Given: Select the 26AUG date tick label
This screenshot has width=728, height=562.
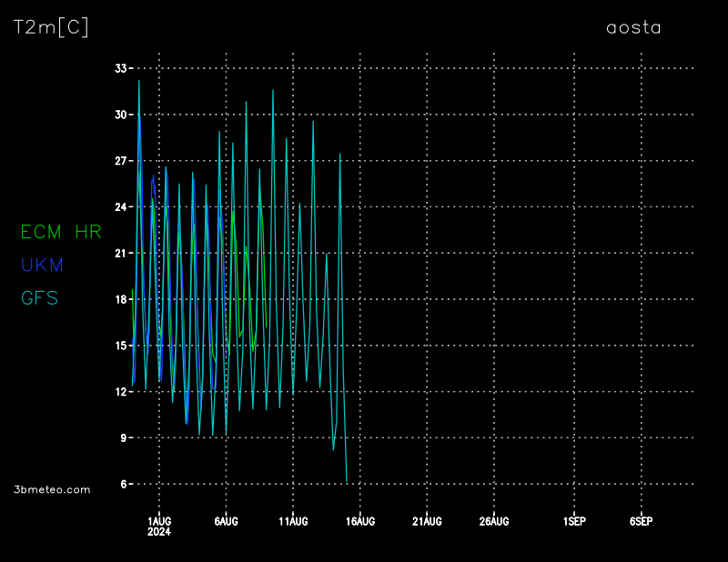Looking at the screenshot, I should click(x=494, y=521).
